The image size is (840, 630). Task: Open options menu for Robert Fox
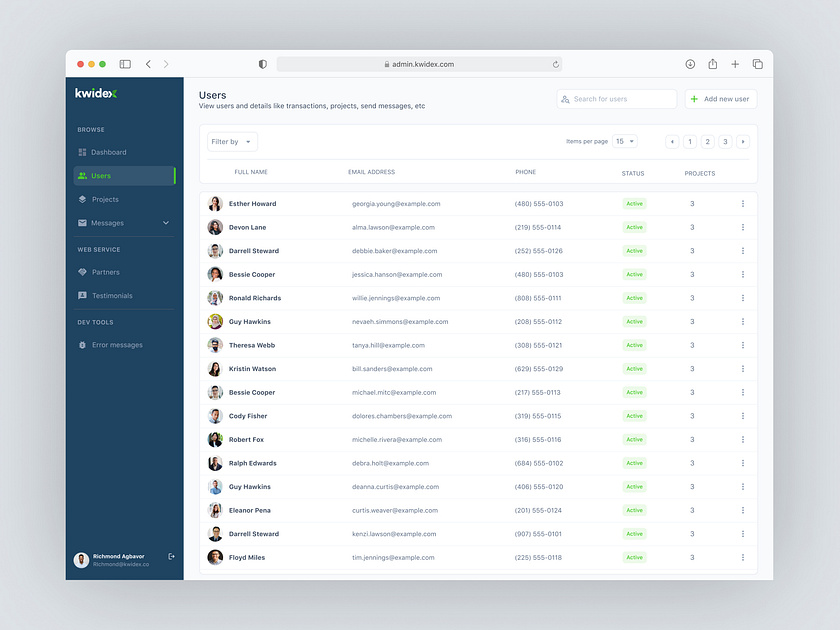tap(742, 439)
